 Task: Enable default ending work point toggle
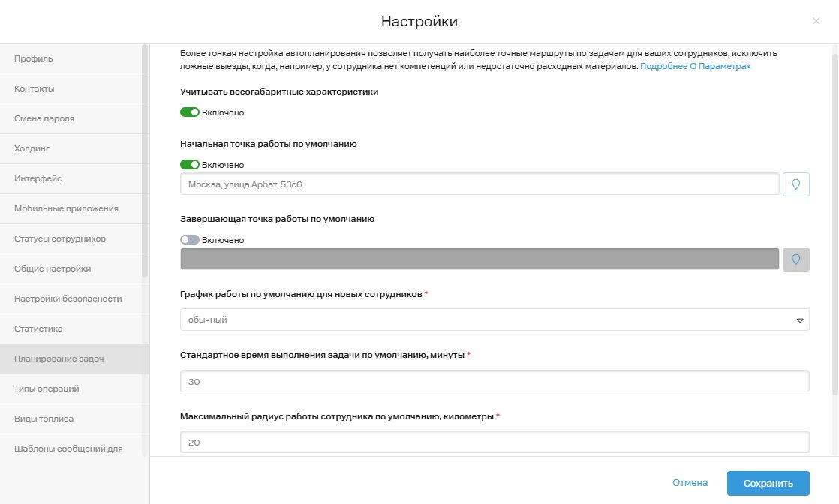190,240
